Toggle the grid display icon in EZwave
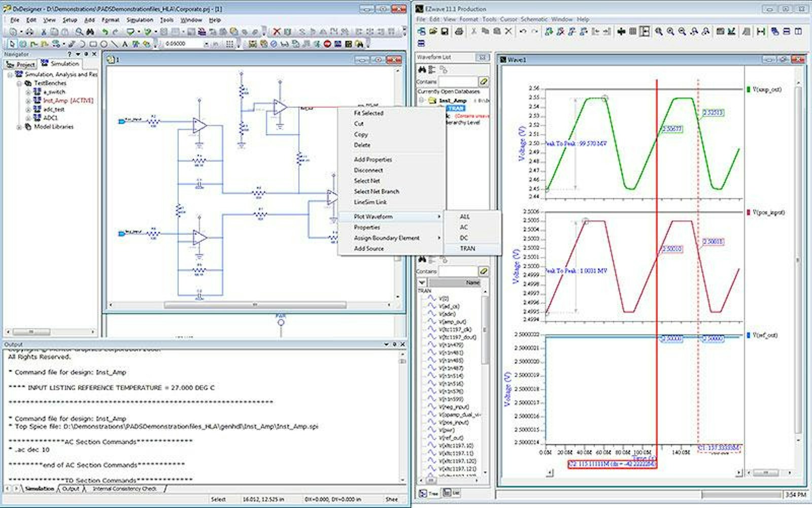The height and width of the screenshot is (508, 812). [x=632, y=30]
